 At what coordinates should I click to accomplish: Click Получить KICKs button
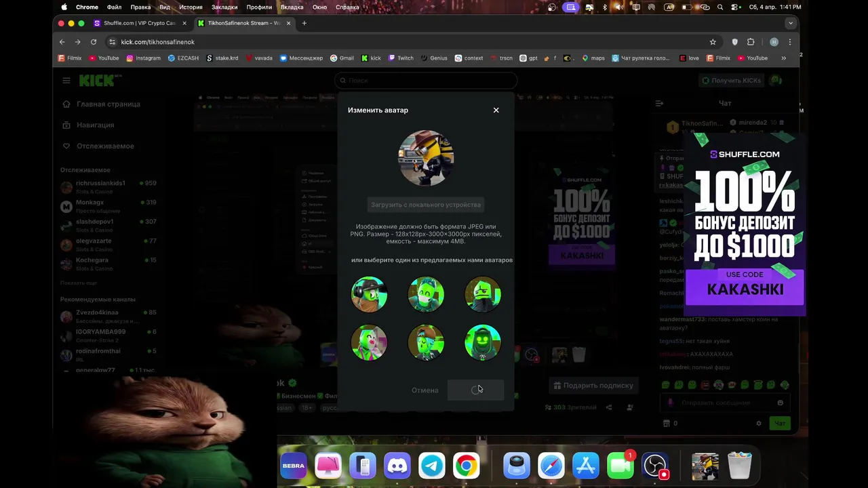731,80
